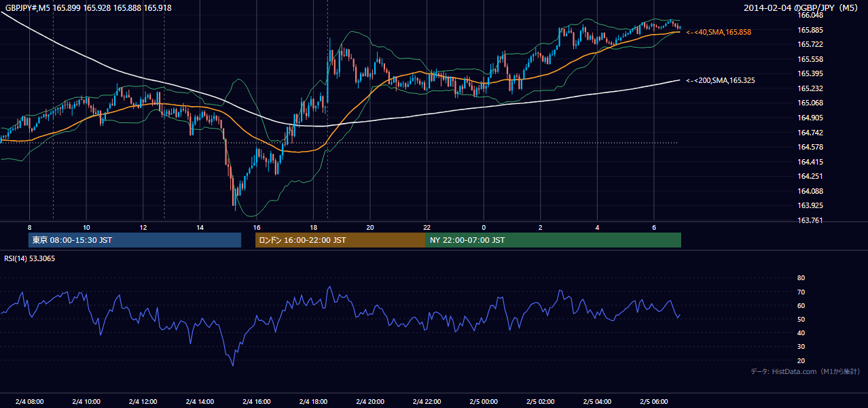Viewport: 868px width, 408px height.
Task: Click the NY 22:00-07:00 JST session bar
Action: click(554, 240)
